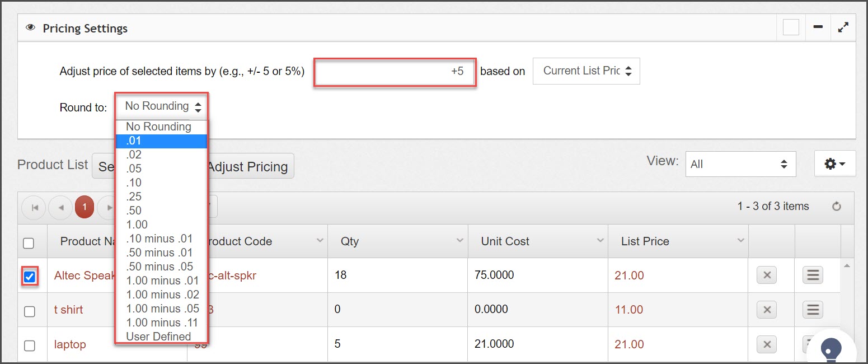Go to first page of grid
Image resolution: width=868 pixels, height=364 pixels.
pos(34,207)
